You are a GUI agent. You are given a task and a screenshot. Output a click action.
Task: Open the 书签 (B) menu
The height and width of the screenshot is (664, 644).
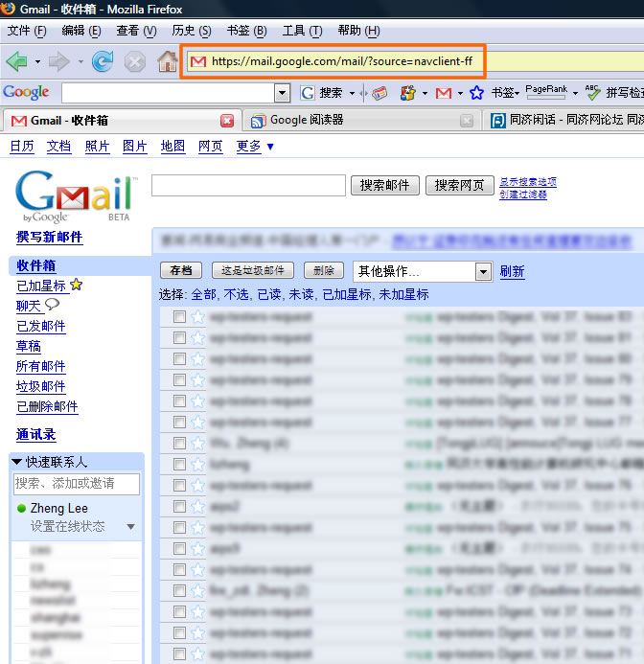246,31
